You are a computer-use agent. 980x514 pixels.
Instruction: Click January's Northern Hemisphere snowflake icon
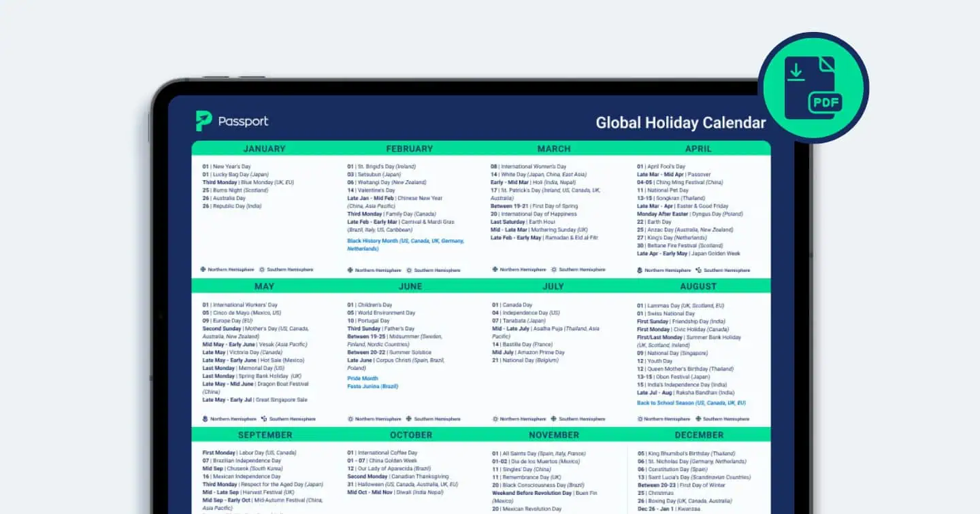203,269
